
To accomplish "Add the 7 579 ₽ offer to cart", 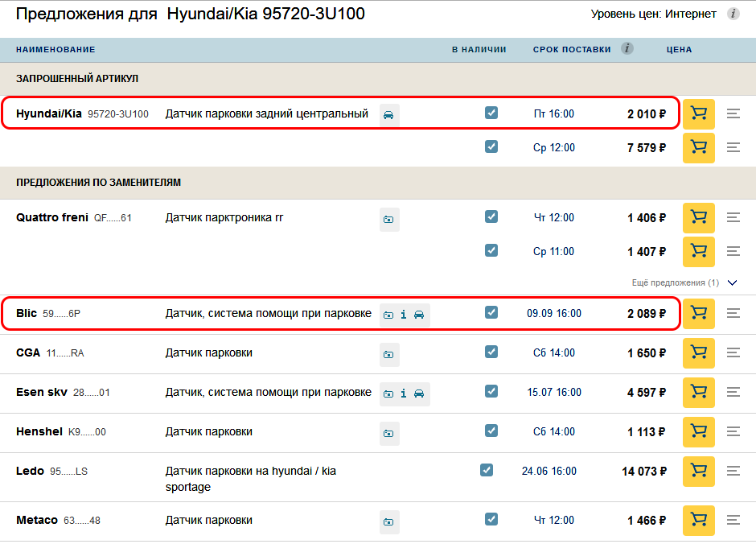I will click(699, 147).
